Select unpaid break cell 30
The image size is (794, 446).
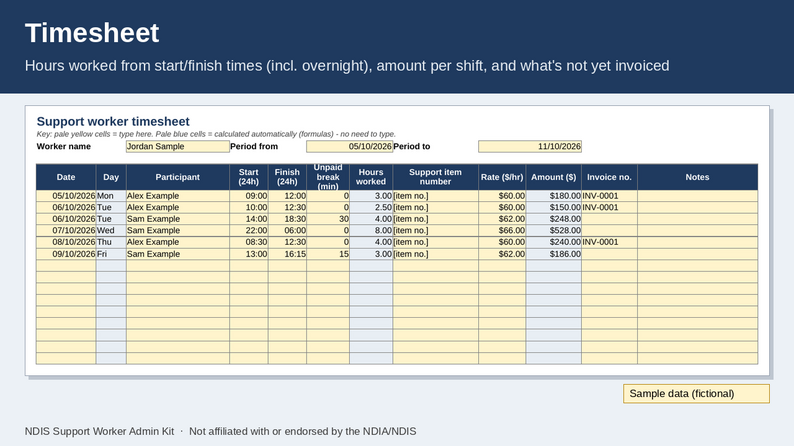point(328,219)
